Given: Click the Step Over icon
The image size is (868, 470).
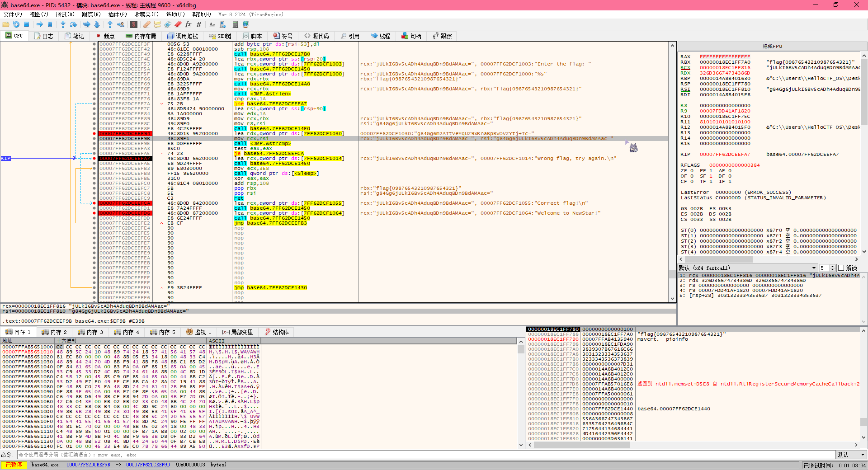Looking at the screenshot, I should (73, 24).
